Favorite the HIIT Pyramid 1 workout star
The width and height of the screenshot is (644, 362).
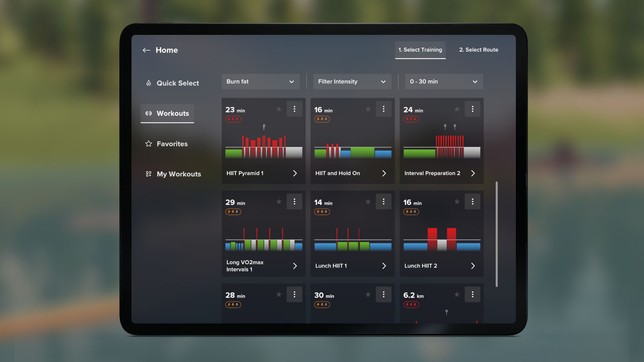(279, 109)
